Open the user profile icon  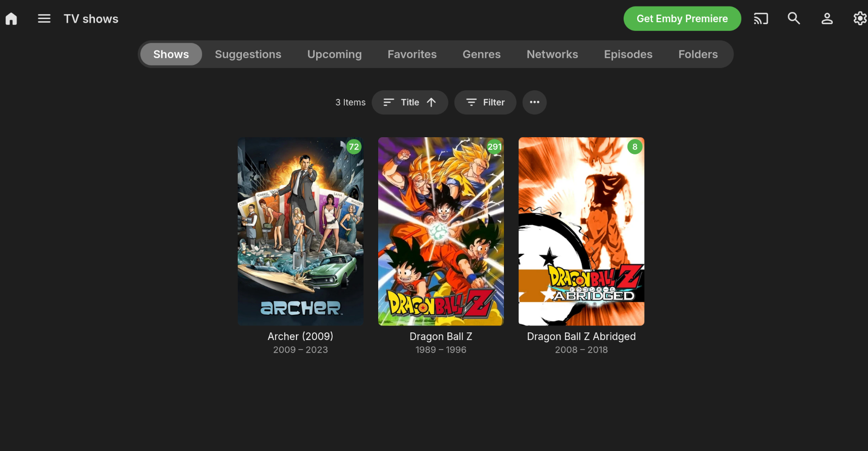827,19
